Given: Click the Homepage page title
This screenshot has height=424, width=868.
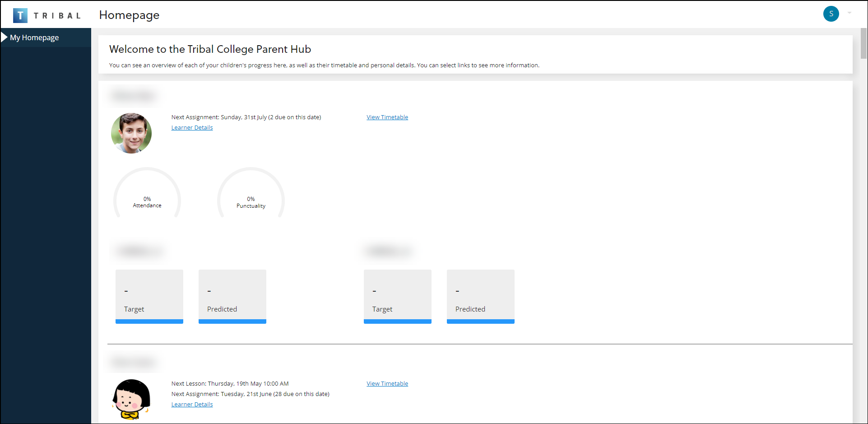Looking at the screenshot, I should [129, 15].
